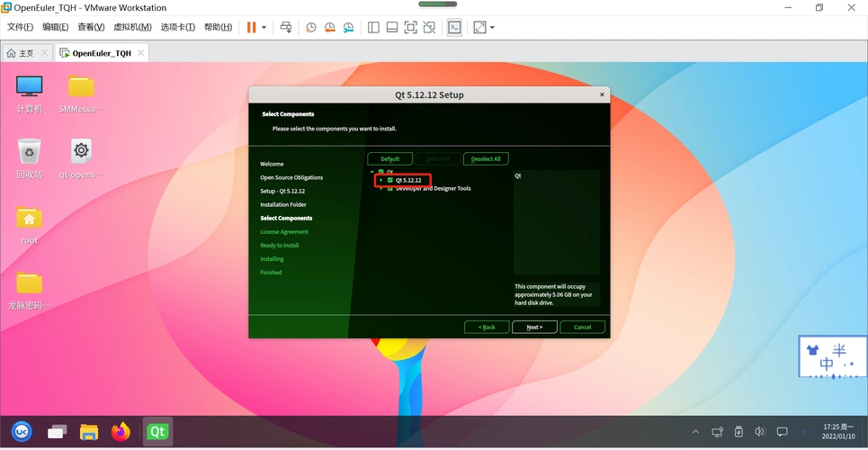Viewport: 868px width, 450px height.
Task: Open the 查看(V) menu
Action: pyautogui.click(x=91, y=27)
